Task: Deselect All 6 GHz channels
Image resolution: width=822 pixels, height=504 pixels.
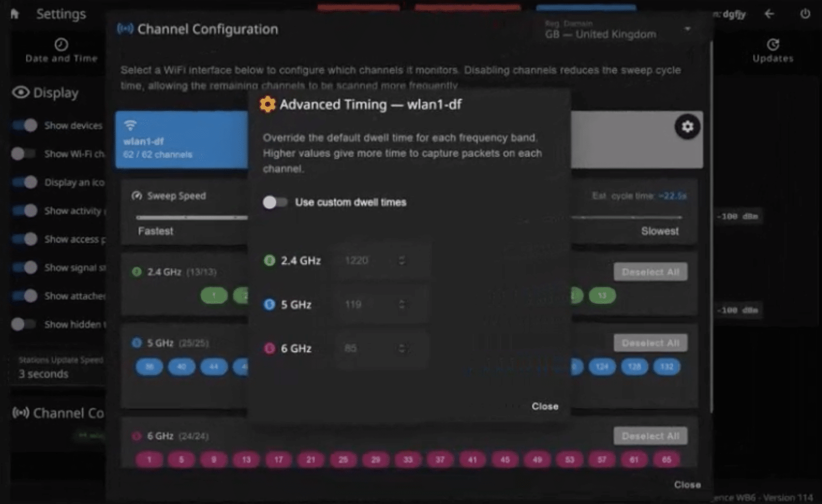Action: pos(650,436)
